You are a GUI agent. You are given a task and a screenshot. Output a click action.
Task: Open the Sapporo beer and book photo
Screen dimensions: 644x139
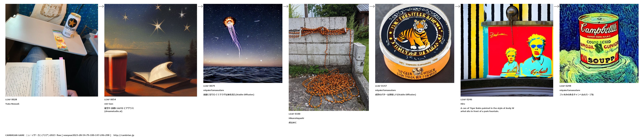pos(52,50)
